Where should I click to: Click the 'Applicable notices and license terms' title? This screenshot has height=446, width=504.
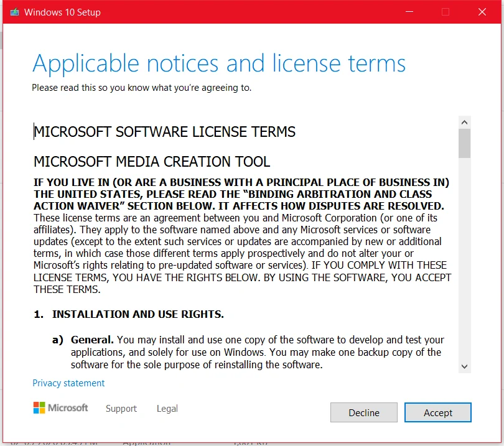tap(219, 63)
